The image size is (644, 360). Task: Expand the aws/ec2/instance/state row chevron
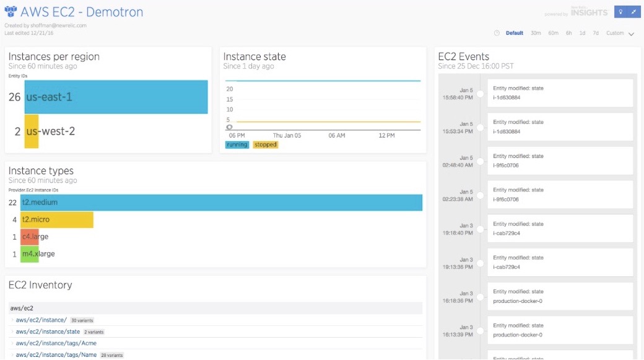pos(12,331)
